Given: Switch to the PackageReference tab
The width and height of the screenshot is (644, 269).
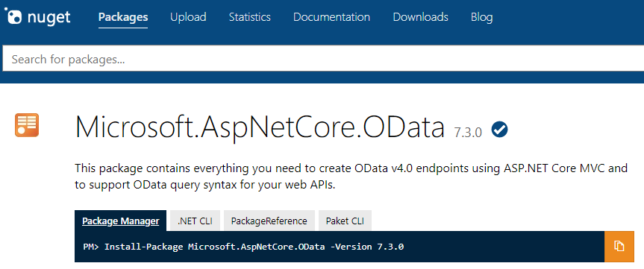Looking at the screenshot, I should (269, 221).
